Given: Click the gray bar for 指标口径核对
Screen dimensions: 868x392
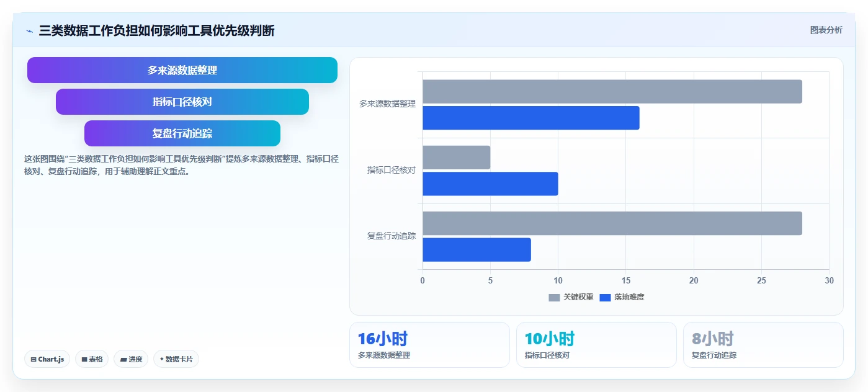Looking at the screenshot, I should [457, 158].
